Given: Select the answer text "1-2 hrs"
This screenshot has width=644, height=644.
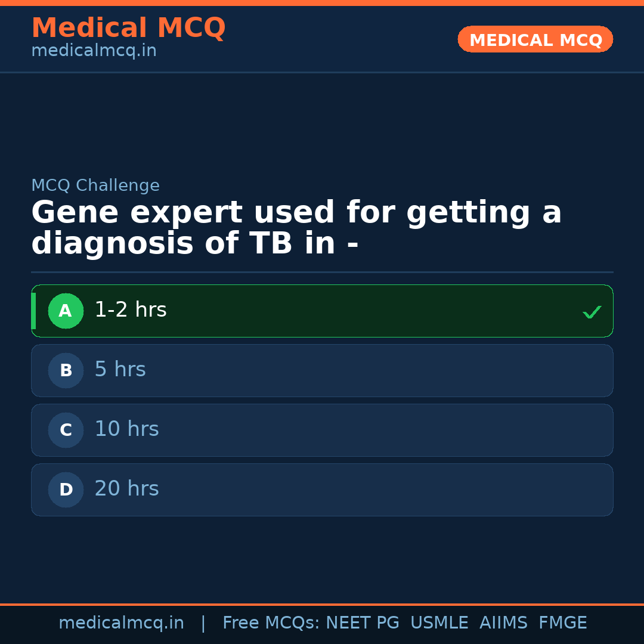Looking at the screenshot, I should click(131, 310).
